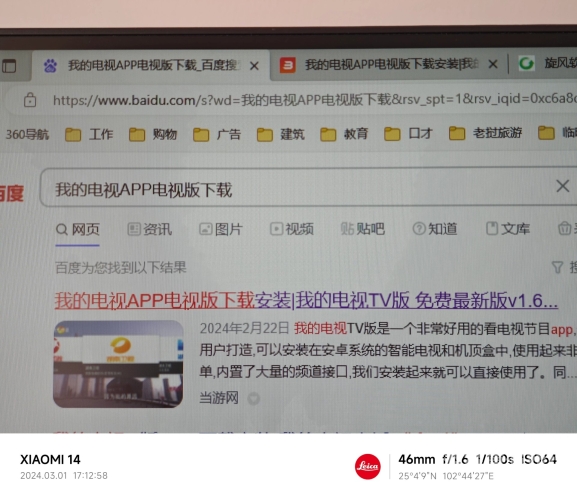
Task: Select the 视频 results category
Action: [x=292, y=229]
